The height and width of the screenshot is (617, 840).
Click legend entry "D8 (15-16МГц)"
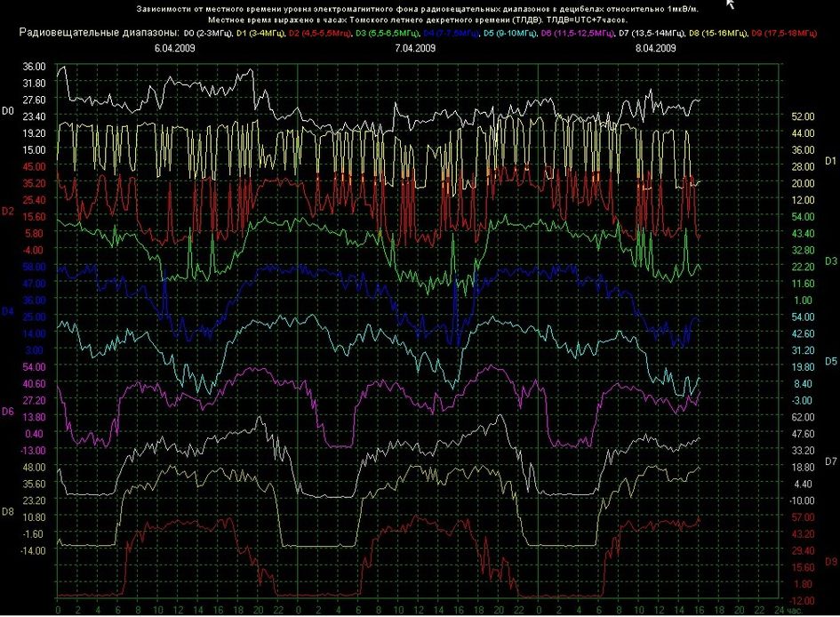pyautogui.click(x=718, y=33)
